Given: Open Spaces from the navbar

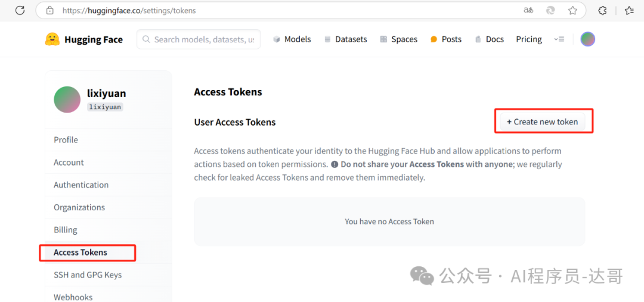Looking at the screenshot, I should [398, 39].
